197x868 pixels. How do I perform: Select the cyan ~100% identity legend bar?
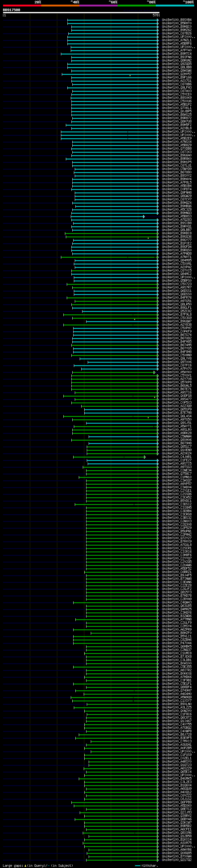tap(175, 6)
